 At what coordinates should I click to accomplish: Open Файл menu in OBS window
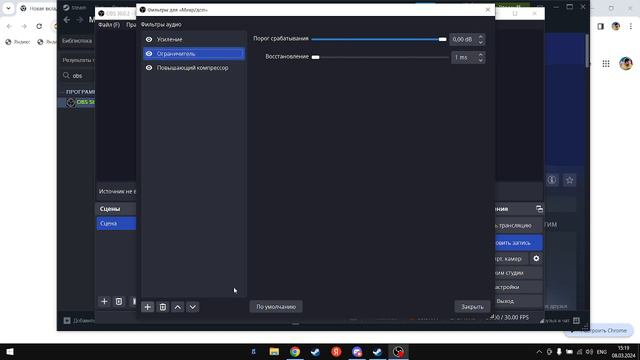pyautogui.click(x=109, y=25)
